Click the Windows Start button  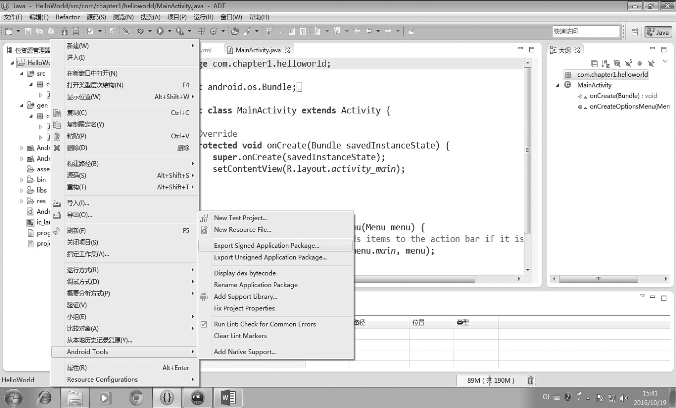click(13, 397)
